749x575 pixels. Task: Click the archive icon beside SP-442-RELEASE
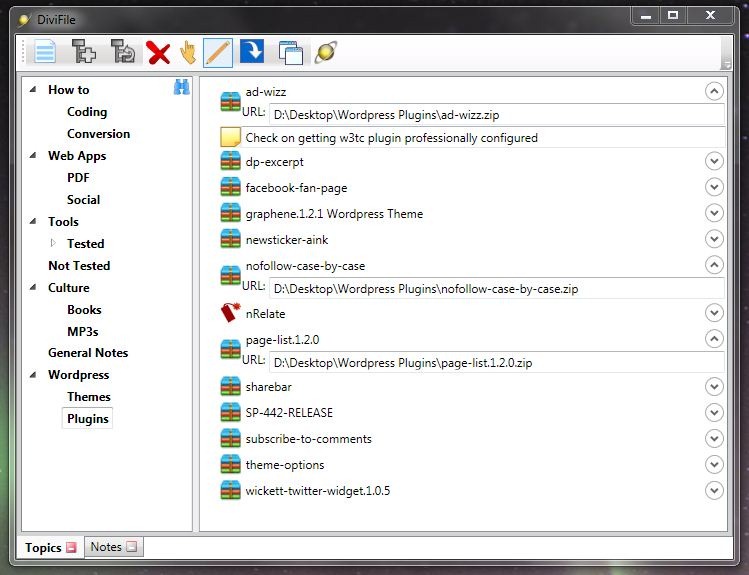point(231,412)
